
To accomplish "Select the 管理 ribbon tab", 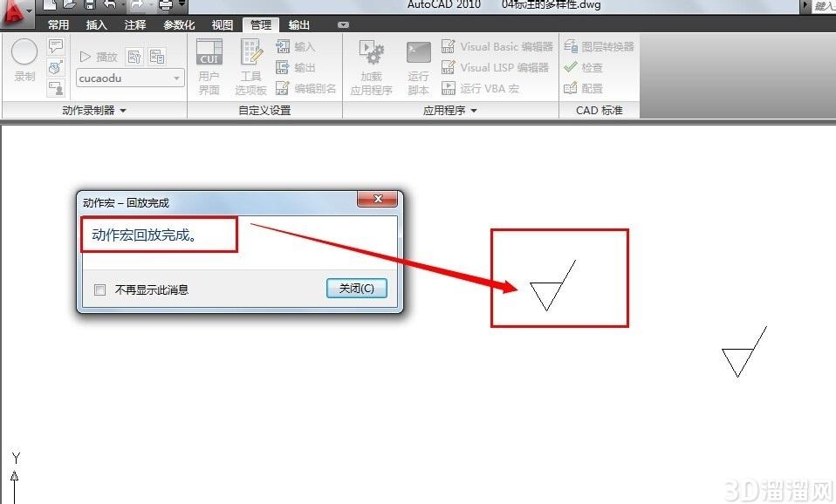I will tap(261, 25).
